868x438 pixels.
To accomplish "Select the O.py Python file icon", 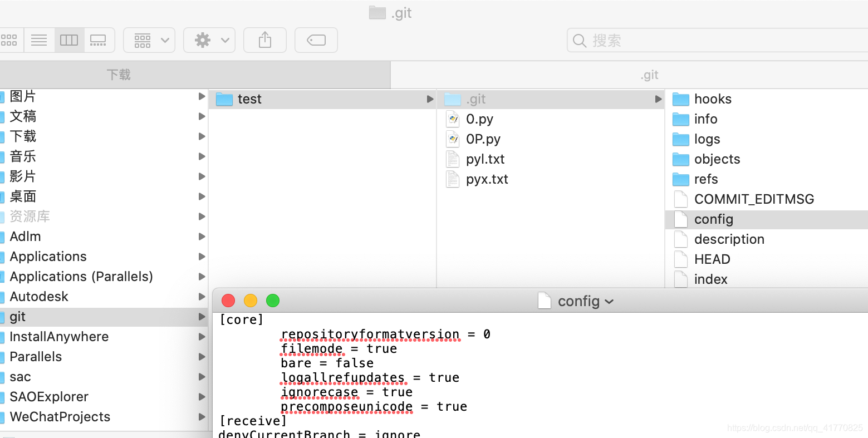I will click(453, 119).
